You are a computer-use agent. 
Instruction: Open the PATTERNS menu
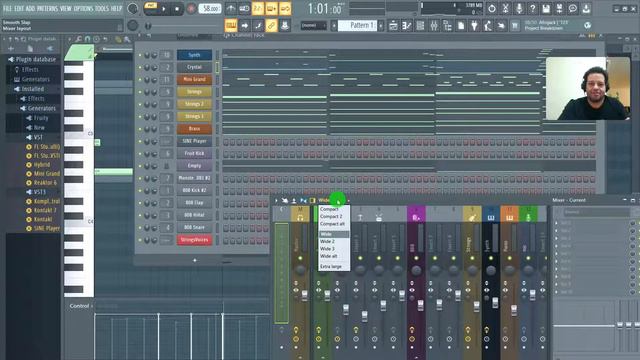point(47,8)
